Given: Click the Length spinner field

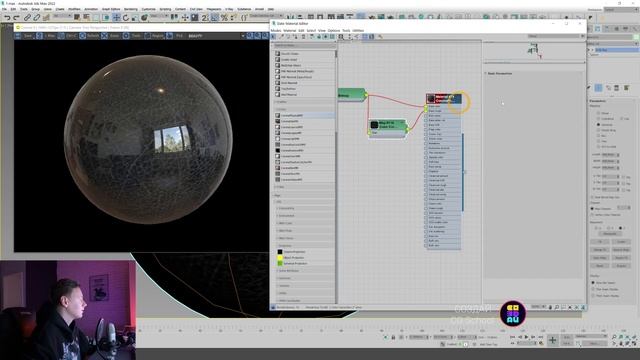Looking at the screenshot, I should pyautogui.click(x=610, y=155).
